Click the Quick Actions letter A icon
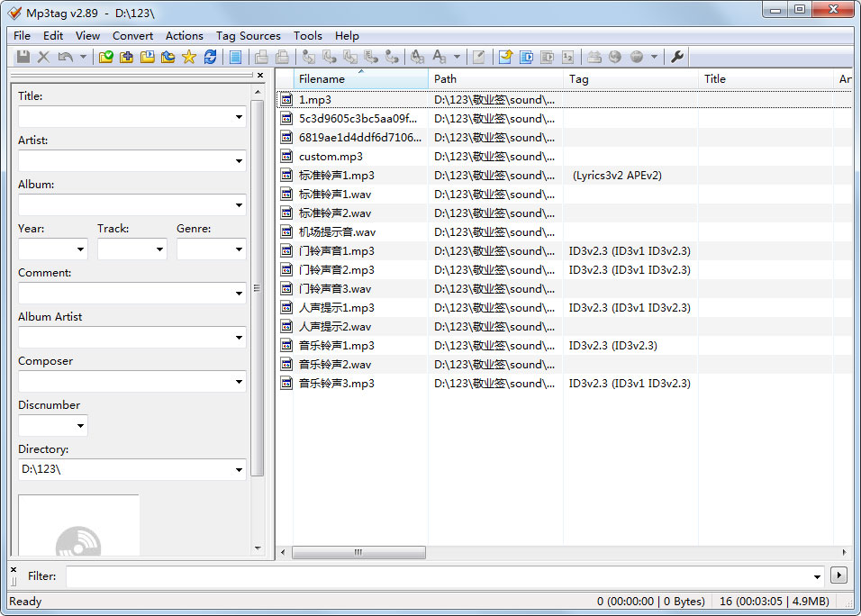This screenshot has height=616, width=861. pyautogui.click(x=439, y=57)
